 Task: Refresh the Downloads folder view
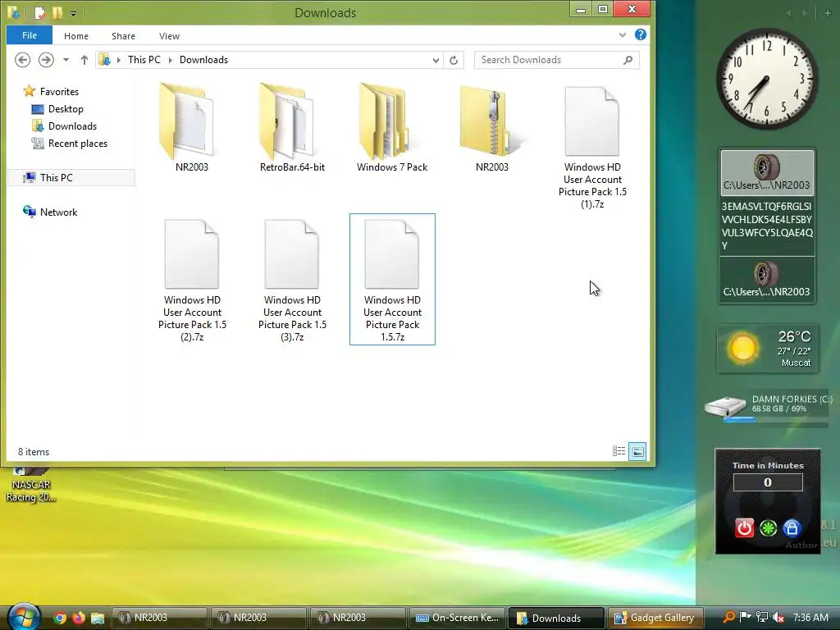[454, 60]
